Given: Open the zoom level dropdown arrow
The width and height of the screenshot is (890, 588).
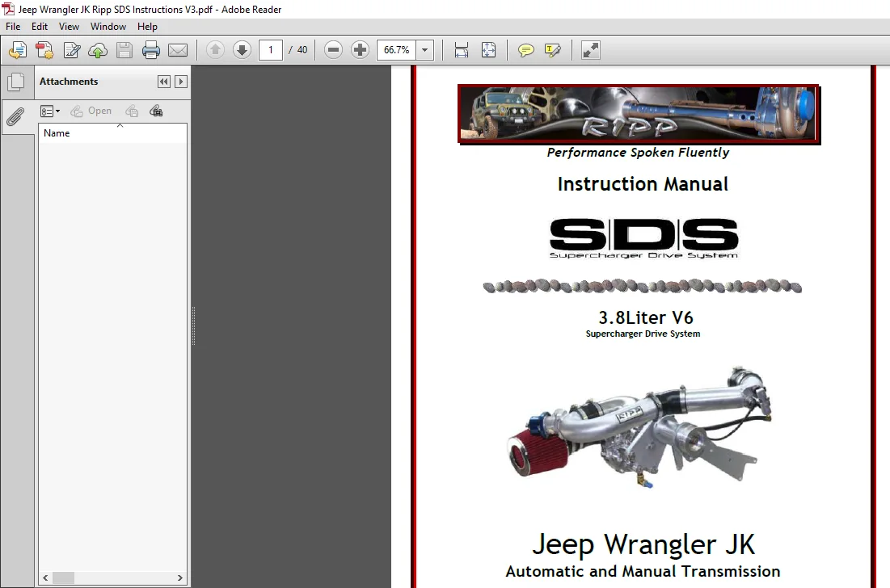Looking at the screenshot, I should [x=425, y=50].
